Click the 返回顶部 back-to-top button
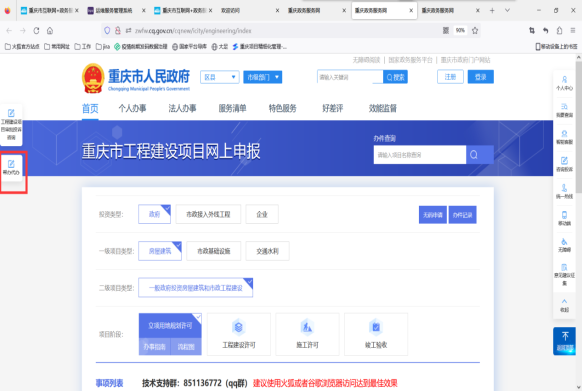Viewport: 582px width, 391px height. (x=564, y=341)
